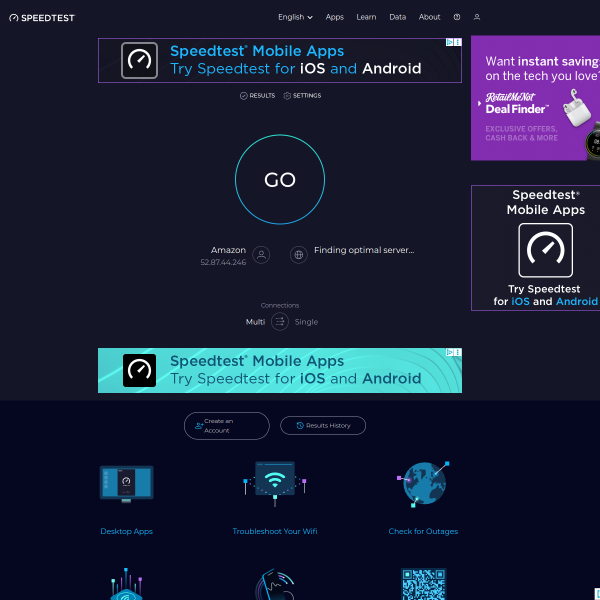Click the Troubleshoot wifi router illustration
The height and width of the screenshot is (600, 600).
275,484
